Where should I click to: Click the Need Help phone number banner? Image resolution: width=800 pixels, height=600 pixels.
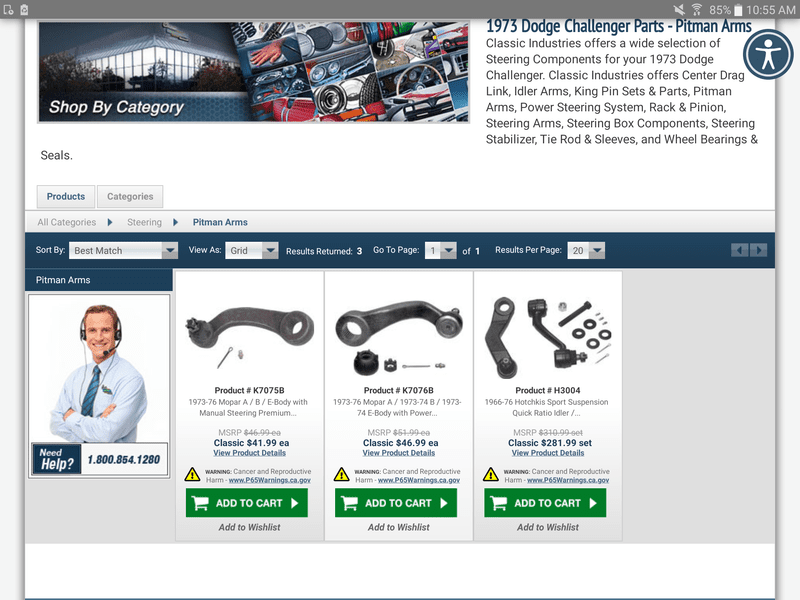99,459
